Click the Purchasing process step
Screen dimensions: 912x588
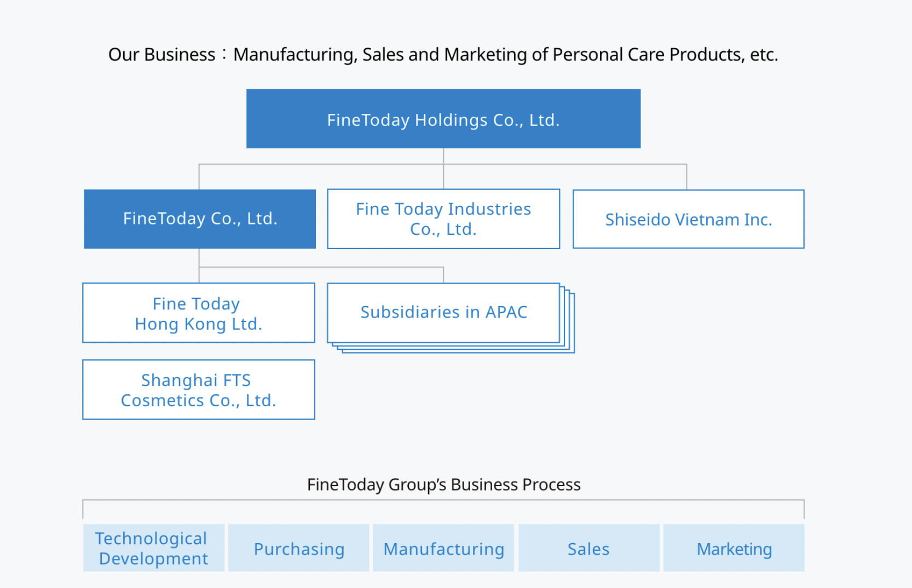point(299,548)
